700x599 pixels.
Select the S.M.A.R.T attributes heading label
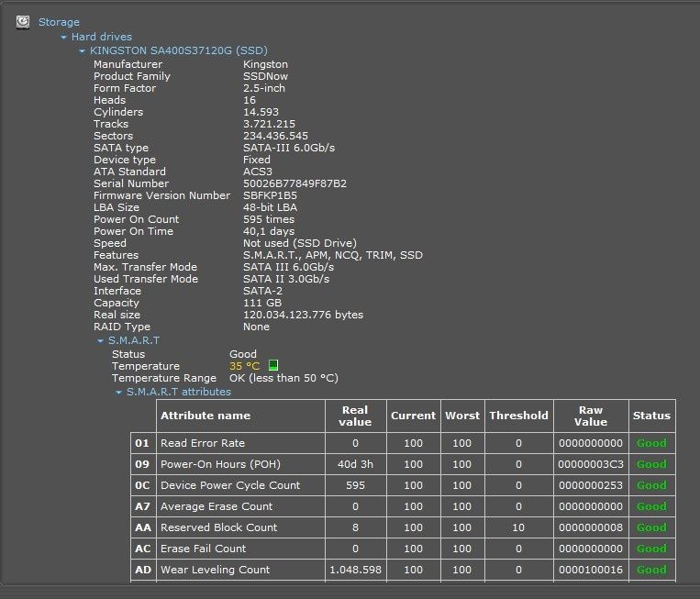point(179,392)
